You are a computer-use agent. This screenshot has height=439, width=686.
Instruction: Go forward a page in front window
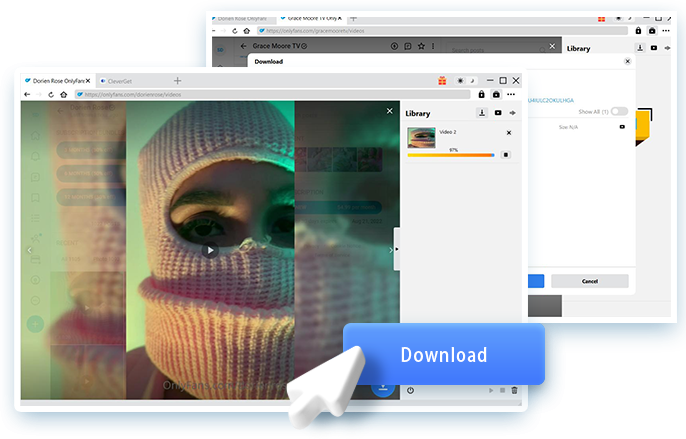click(39, 94)
